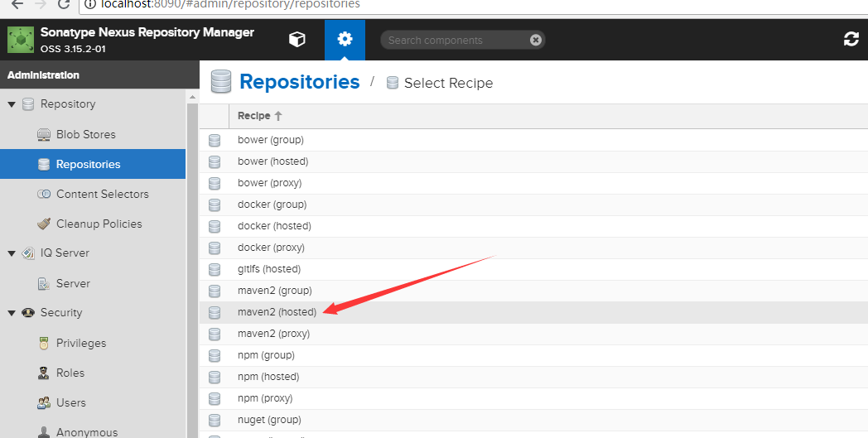The width and height of the screenshot is (868, 438).
Task: Click the database icon beside nuget (group)
Action: pyautogui.click(x=215, y=421)
